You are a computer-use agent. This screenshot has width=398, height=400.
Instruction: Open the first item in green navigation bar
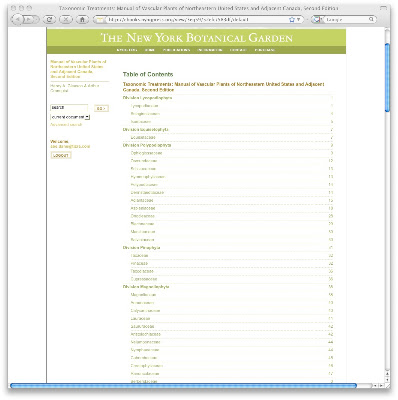click(127, 50)
